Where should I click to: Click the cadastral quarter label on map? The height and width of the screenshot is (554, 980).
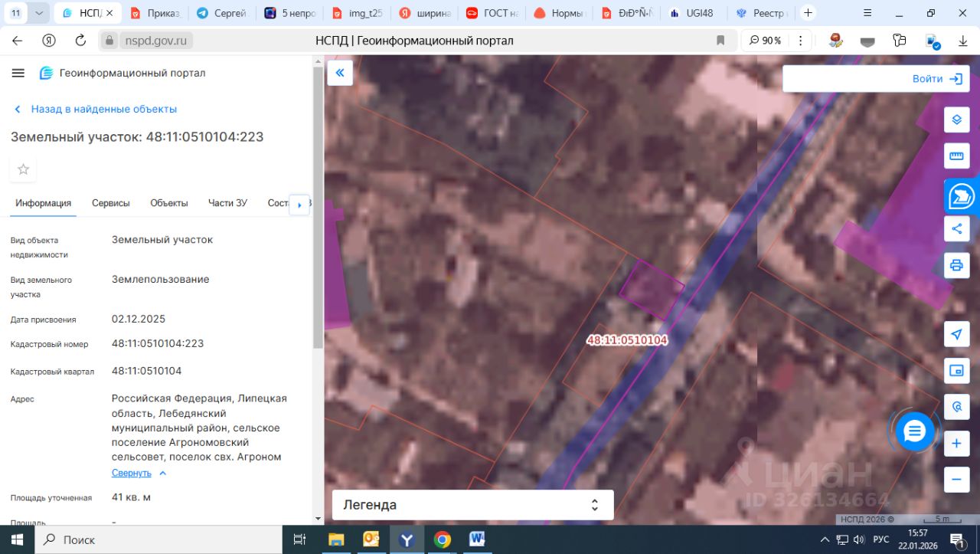[628, 340]
